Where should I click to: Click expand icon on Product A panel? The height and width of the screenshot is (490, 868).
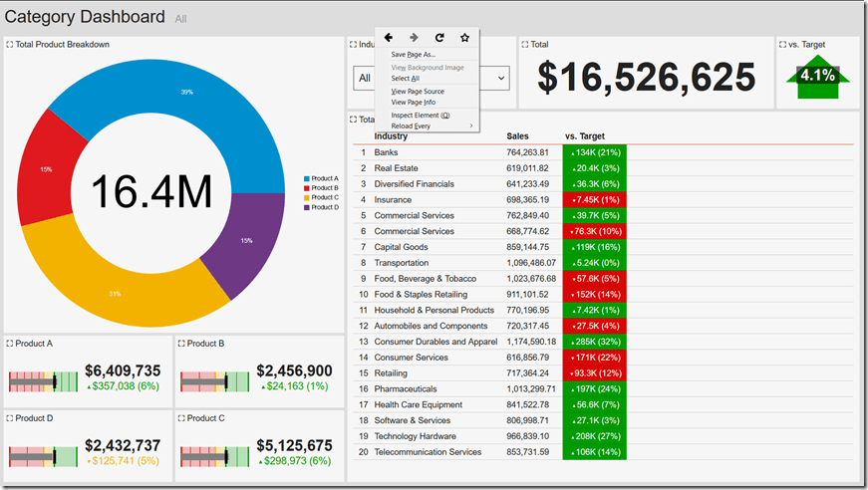10,344
